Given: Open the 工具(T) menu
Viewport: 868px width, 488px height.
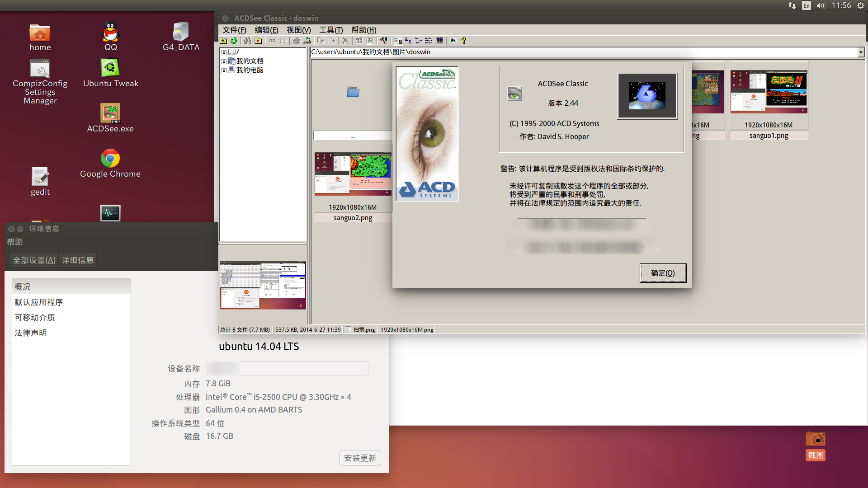Looking at the screenshot, I should click(331, 30).
